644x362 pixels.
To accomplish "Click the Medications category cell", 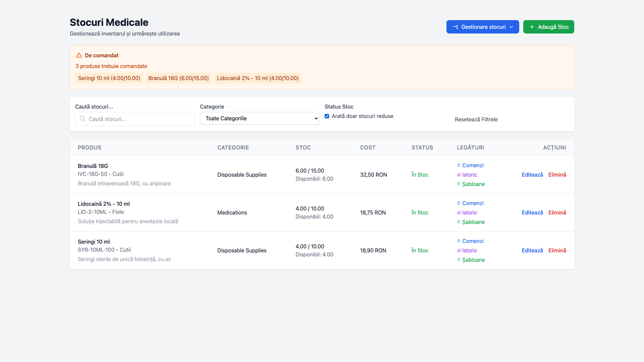I will click(232, 213).
